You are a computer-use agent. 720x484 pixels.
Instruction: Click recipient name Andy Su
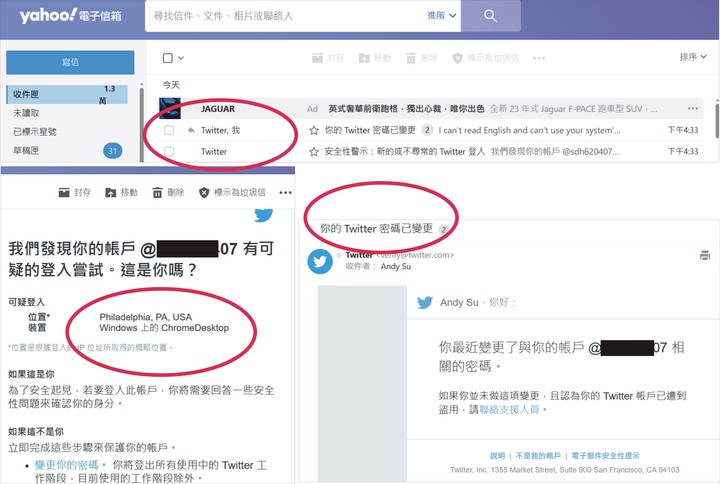(396, 266)
